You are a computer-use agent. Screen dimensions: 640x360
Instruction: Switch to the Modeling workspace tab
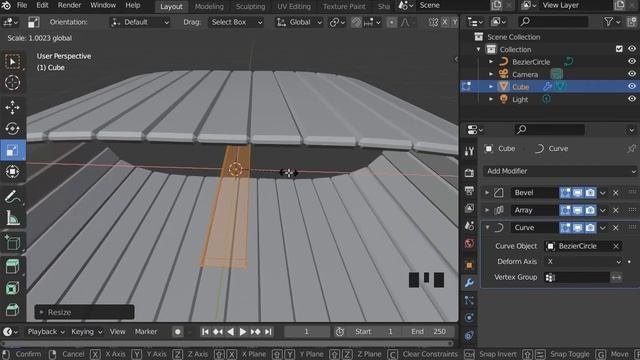click(x=209, y=6)
